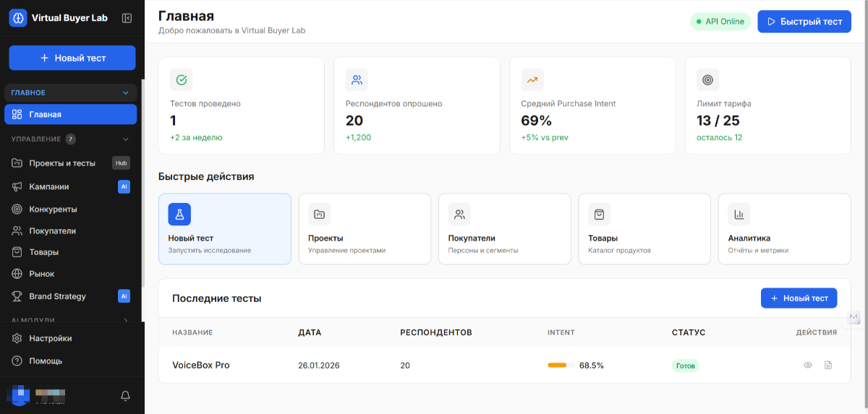This screenshot has height=414, width=868.
Task: Expand the AI МОДУЛИ section chevron
Action: tap(125, 319)
